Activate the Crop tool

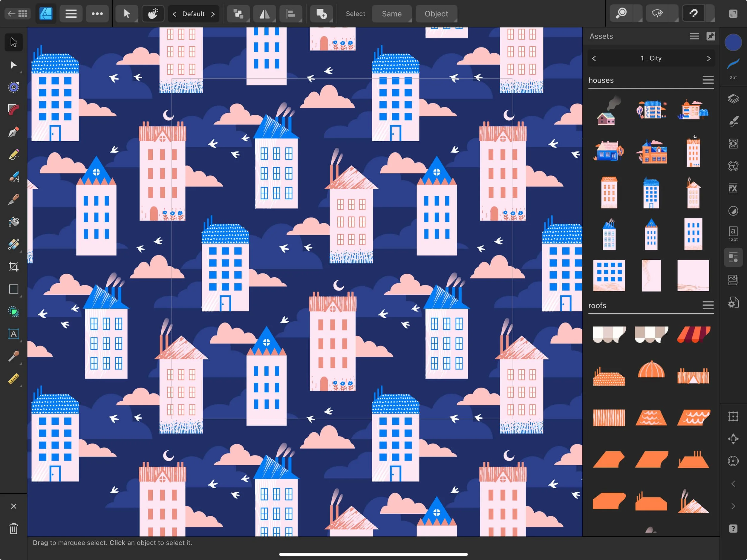[x=13, y=267]
